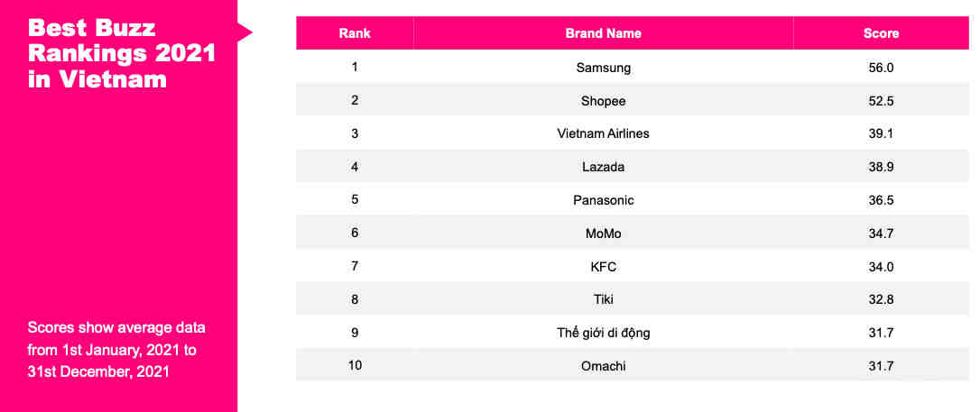This screenshot has width=980, height=412.
Task: Select the Omachi brand name
Action: click(x=603, y=366)
